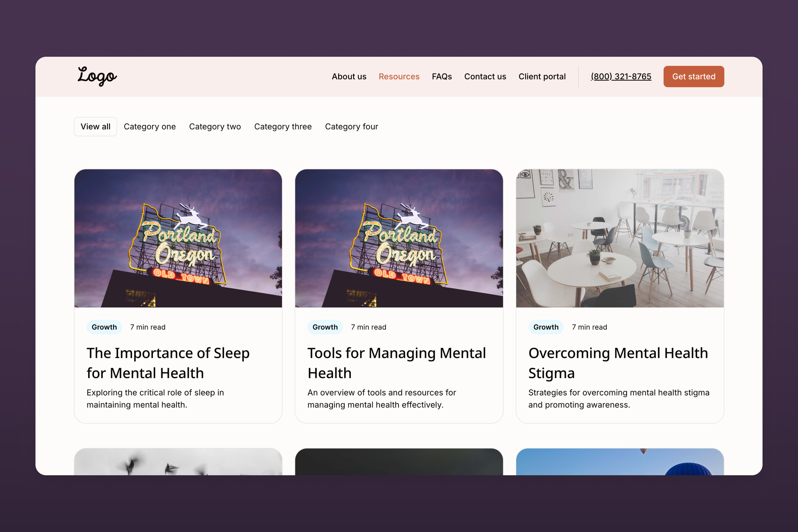Open the Client portal link

[542, 77]
